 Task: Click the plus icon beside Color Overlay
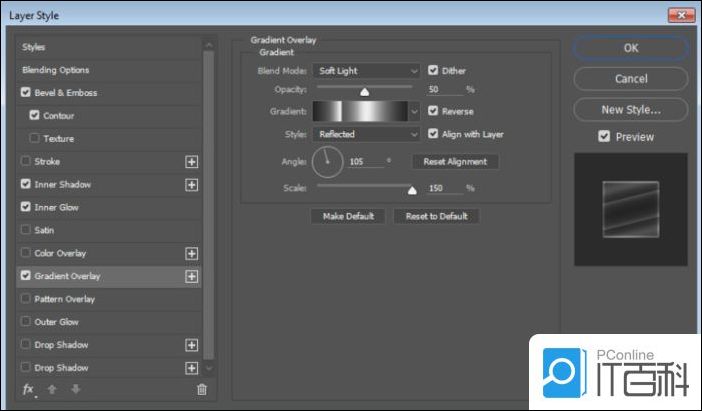tap(192, 253)
